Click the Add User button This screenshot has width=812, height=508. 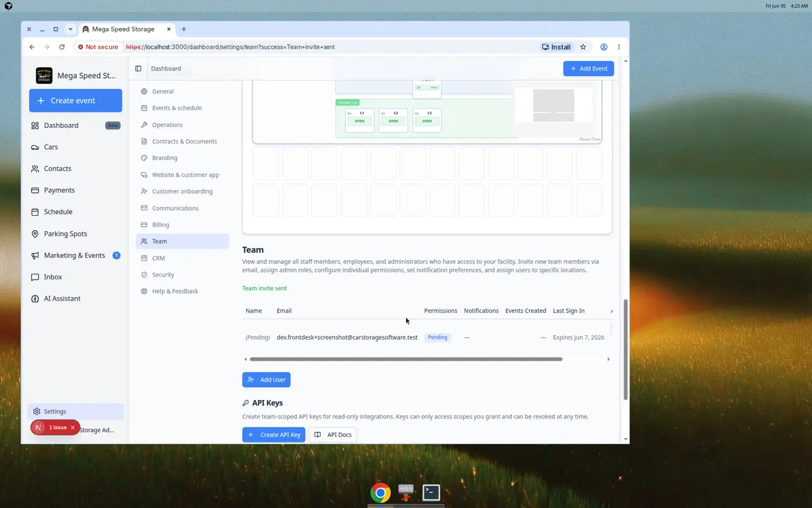point(266,380)
